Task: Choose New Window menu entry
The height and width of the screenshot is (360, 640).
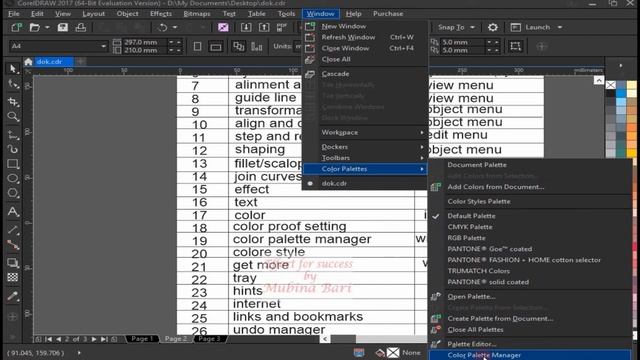Action: point(364,26)
